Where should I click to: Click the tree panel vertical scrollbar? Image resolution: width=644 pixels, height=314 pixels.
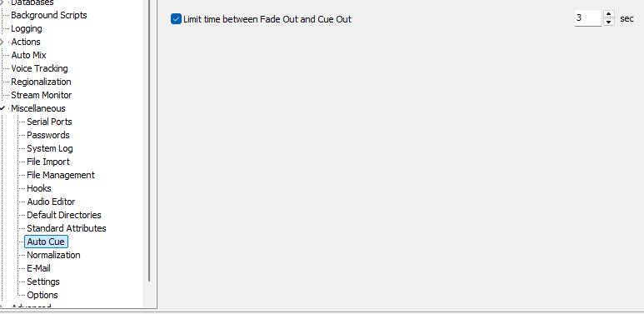pyautogui.click(x=149, y=140)
